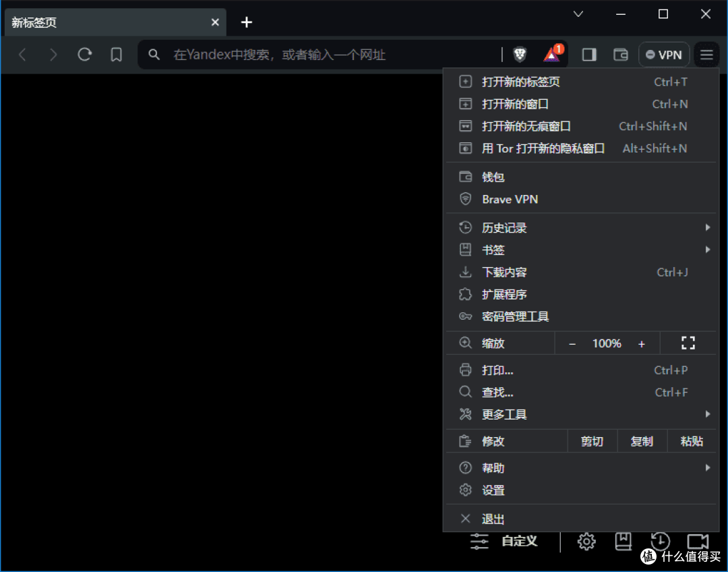This screenshot has width=728, height=572.
Task: Open 扩展程序 from the menu
Action: (x=580, y=295)
